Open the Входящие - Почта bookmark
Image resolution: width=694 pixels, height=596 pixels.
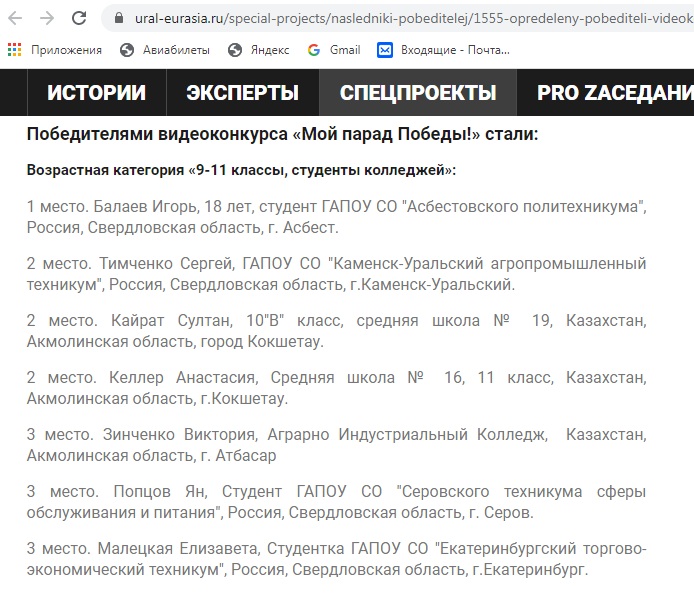(443, 50)
